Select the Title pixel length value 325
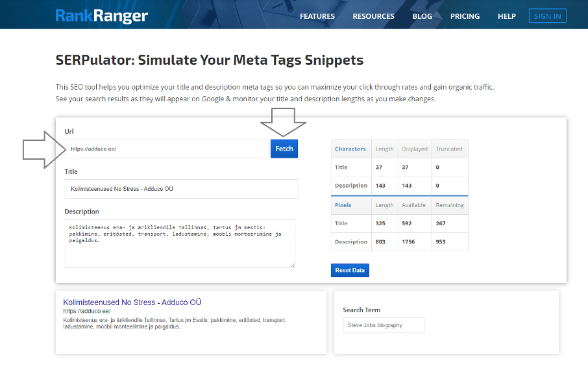 pyautogui.click(x=380, y=223)
